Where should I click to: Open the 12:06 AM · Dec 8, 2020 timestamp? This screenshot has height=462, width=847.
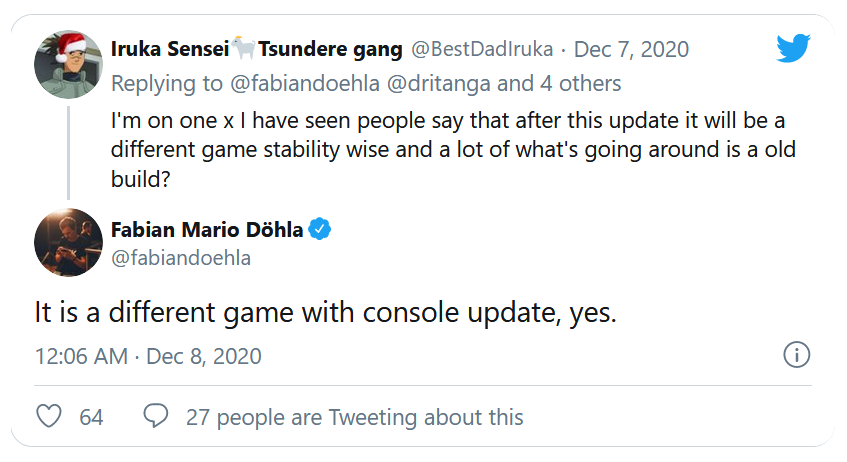click(x=148, y=356)
